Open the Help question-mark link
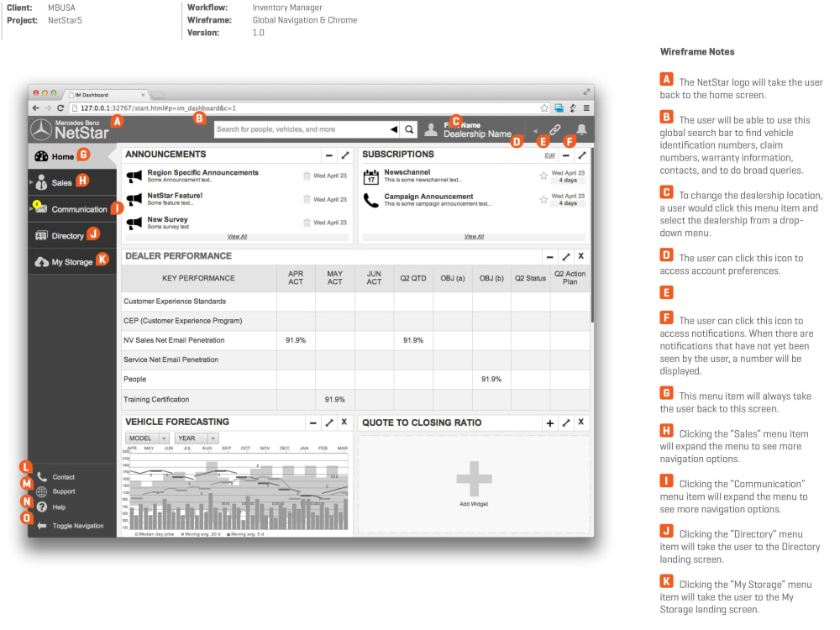Screen dimensions: 840x630 pyautogui.click(x=51, y=507)
